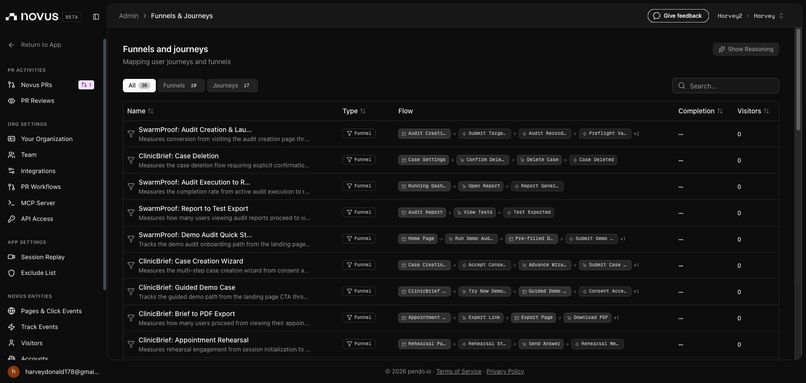Click the search magnifier icon
This screenshot has width=806, height=383.
point(682,86)
